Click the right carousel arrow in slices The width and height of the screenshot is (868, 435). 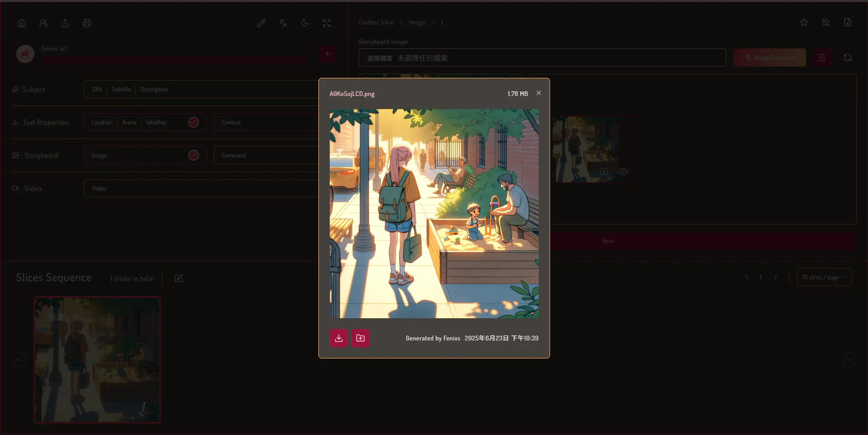[x=849, y=360]
